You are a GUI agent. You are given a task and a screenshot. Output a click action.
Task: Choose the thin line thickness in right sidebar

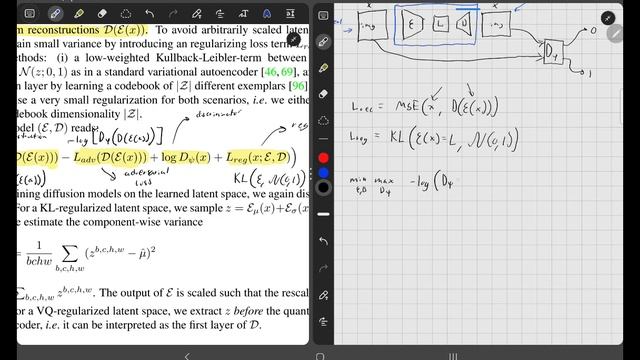(x=323, y=139)
